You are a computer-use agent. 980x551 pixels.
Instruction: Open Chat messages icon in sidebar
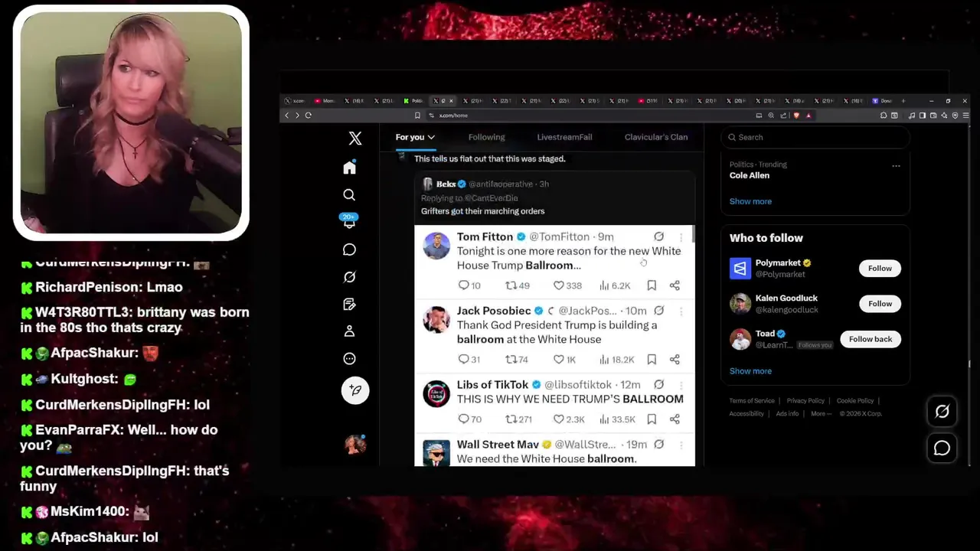349,249
